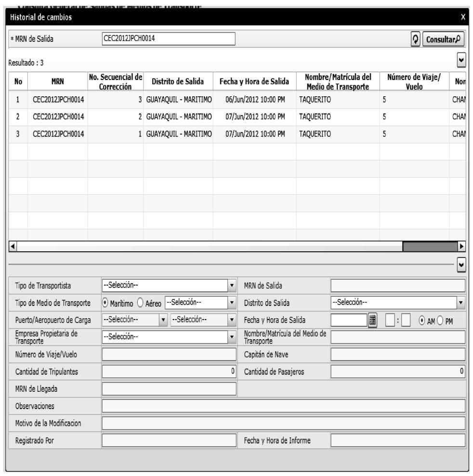Click the Resultado : 3 label
The height and width of the screenshot is (476, 473).
coord(26,63)
